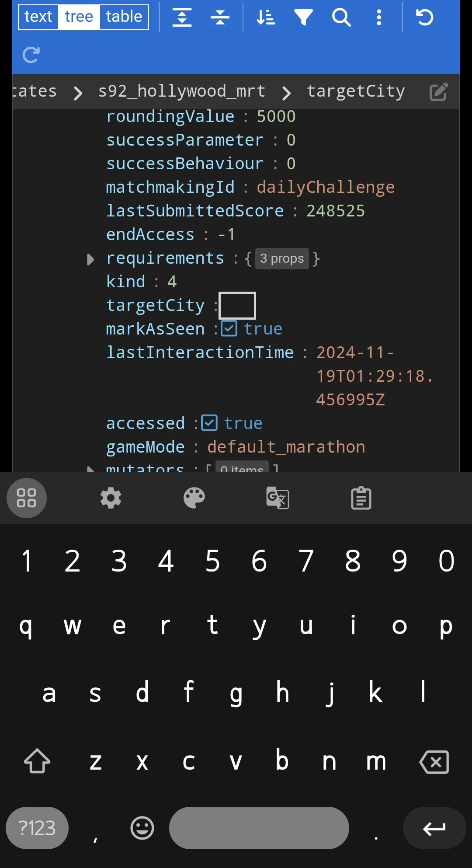
Task: Open keyboard theme palette
Action: tap(194, 498)
